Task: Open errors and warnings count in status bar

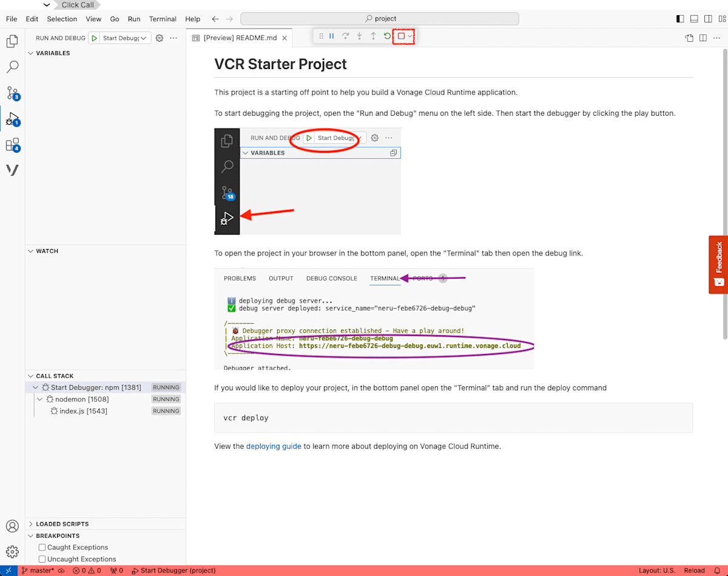Action: (87, 571)
